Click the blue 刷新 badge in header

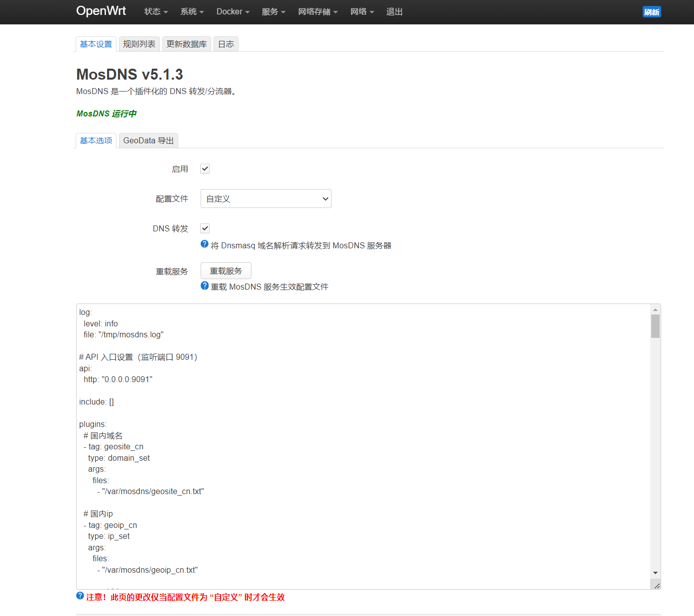[x=651, y=12]
